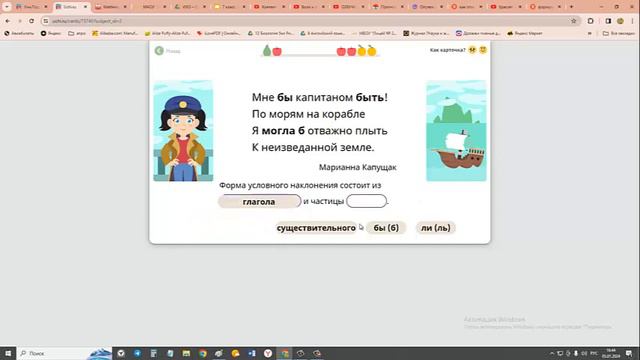The image size is (640, 360).
Task: Open the site information icon in the address bar
Action: [46, 21]
